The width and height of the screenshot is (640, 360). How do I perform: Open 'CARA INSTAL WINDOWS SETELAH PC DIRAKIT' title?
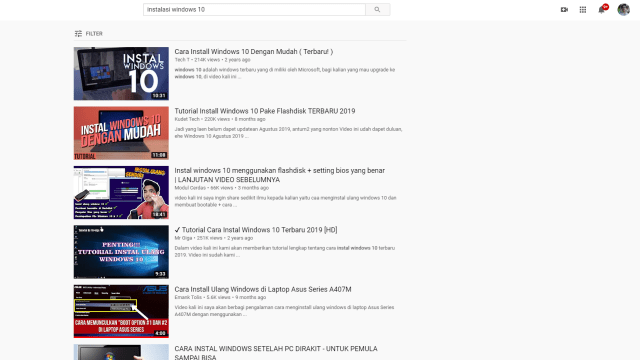(276, 353)
